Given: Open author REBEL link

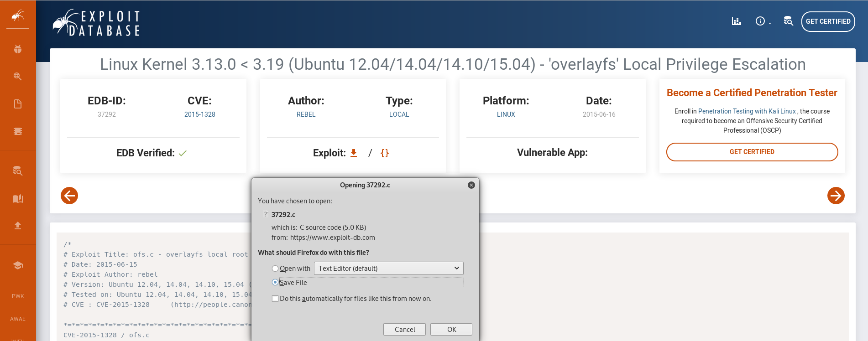Looking at the screenshot, I should (306, 114).
